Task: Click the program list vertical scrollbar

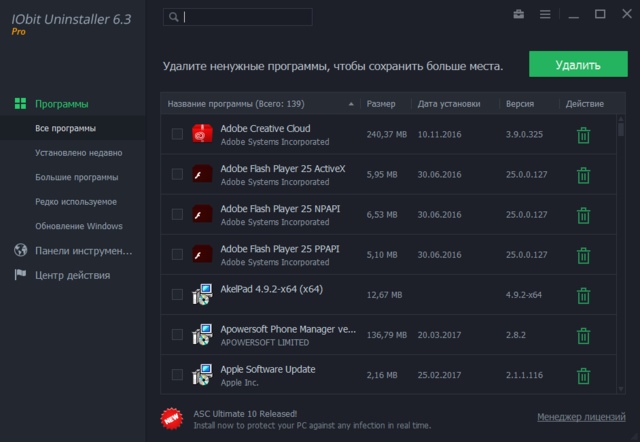Action: pyautogui.click(x=619, y=250)
